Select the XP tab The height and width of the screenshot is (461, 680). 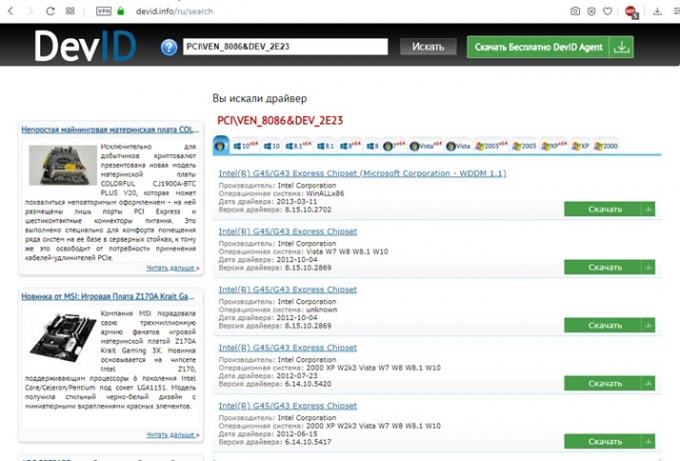(580, 146)
